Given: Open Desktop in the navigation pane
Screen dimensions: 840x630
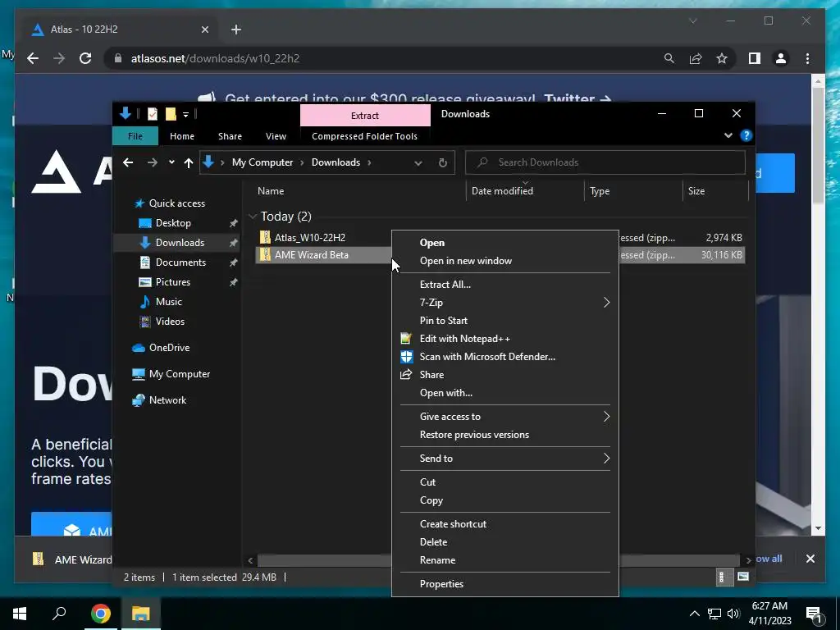Looking at the screenshot, I should point(173,223).
